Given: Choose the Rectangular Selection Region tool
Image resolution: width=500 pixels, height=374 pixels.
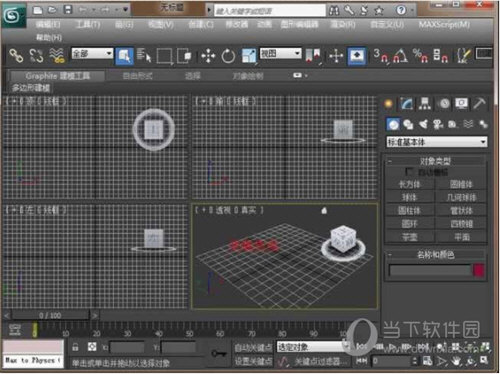Looking at the screenshot, I should point(164,56).
